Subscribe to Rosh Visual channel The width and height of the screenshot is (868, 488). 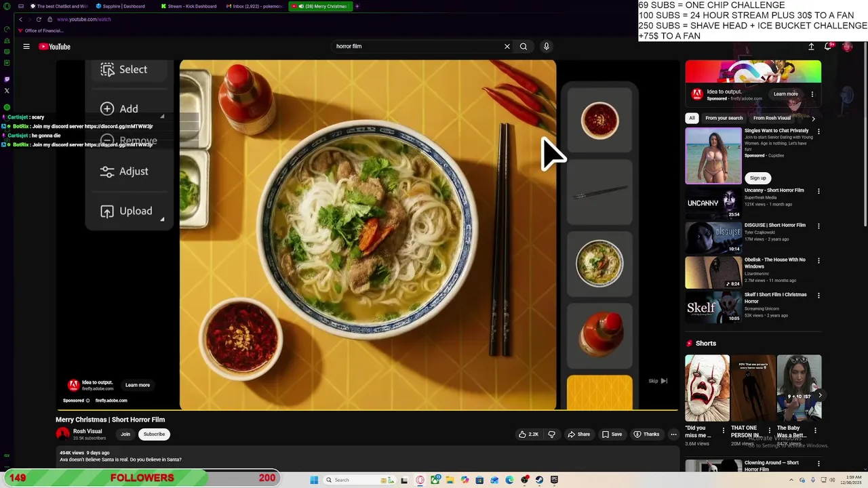(154, 434)
